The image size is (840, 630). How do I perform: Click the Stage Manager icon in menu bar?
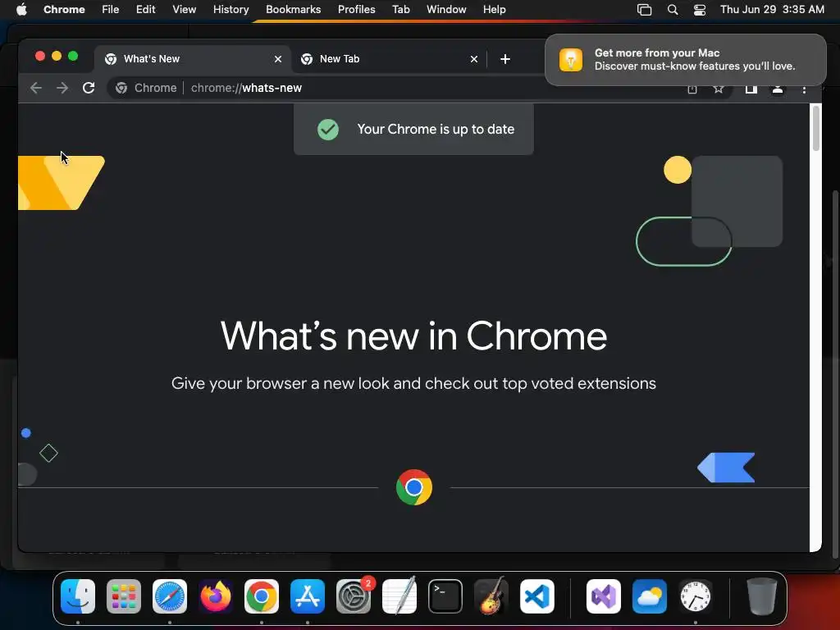(645, 10)
